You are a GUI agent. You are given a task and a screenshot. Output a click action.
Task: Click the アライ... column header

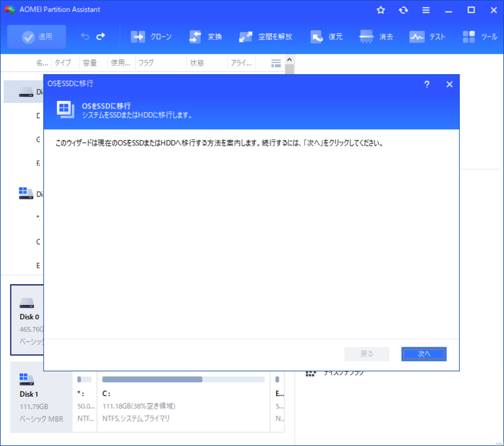(x=241, y=63)
